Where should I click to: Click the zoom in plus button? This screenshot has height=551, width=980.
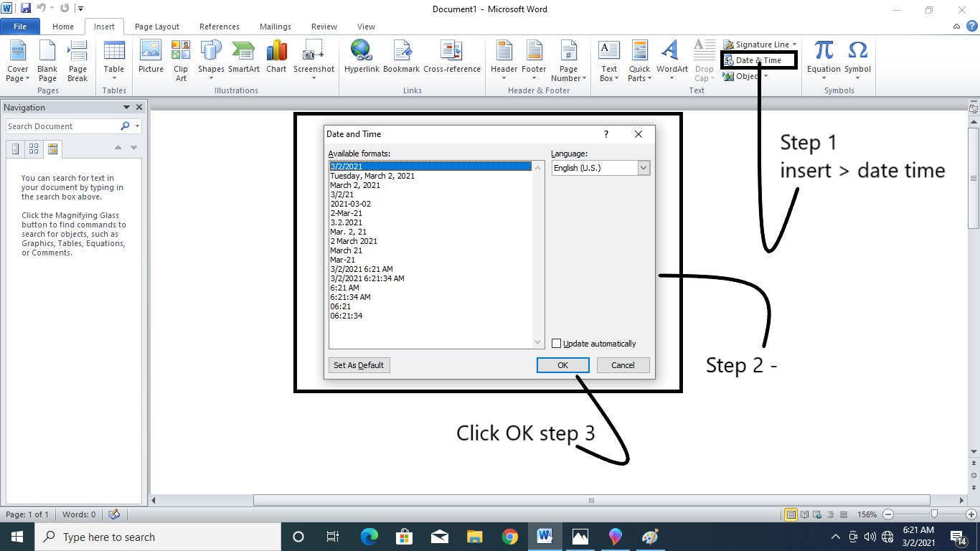[971, 514]
